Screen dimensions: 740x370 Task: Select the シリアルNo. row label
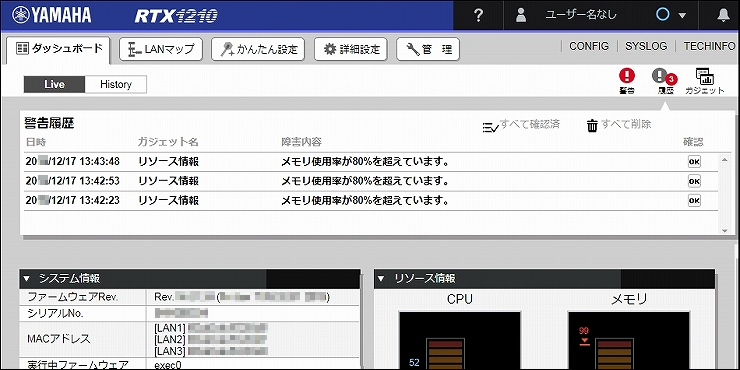[55, 313]
